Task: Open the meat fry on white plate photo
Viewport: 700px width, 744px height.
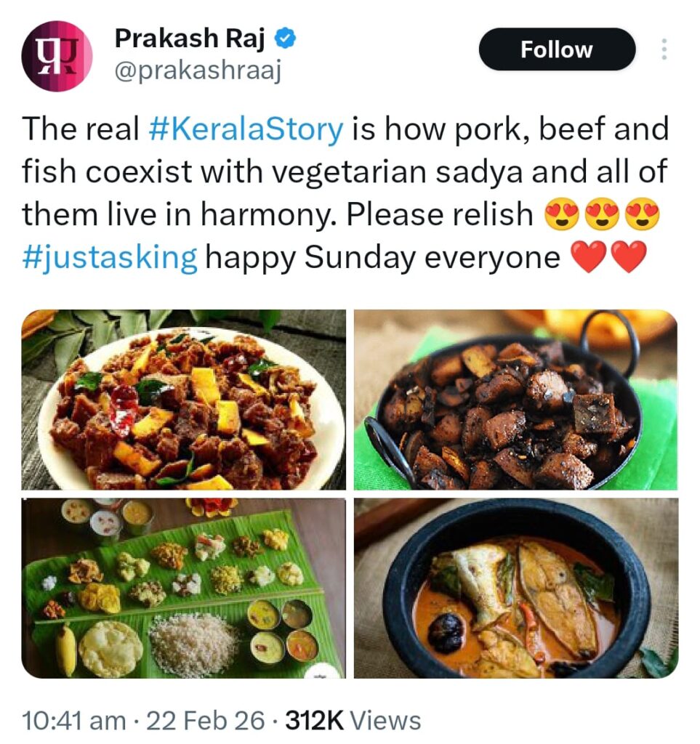Action: (184, 400)
